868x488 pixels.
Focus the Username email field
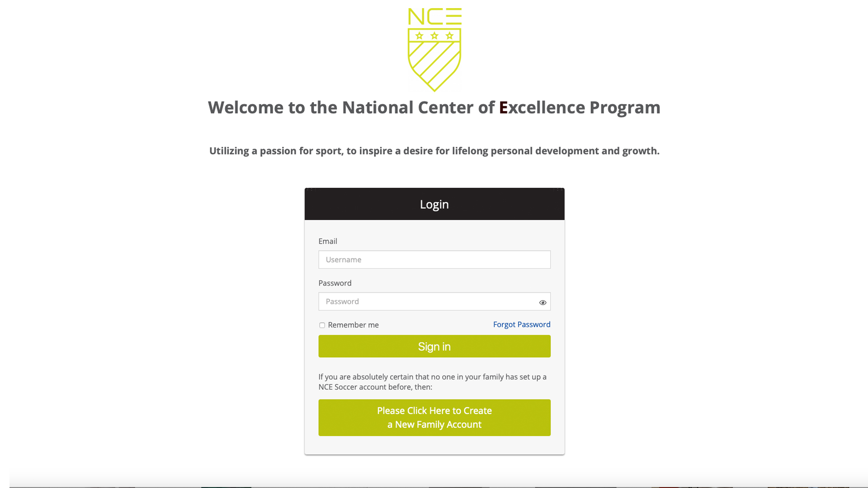point(434,259)
